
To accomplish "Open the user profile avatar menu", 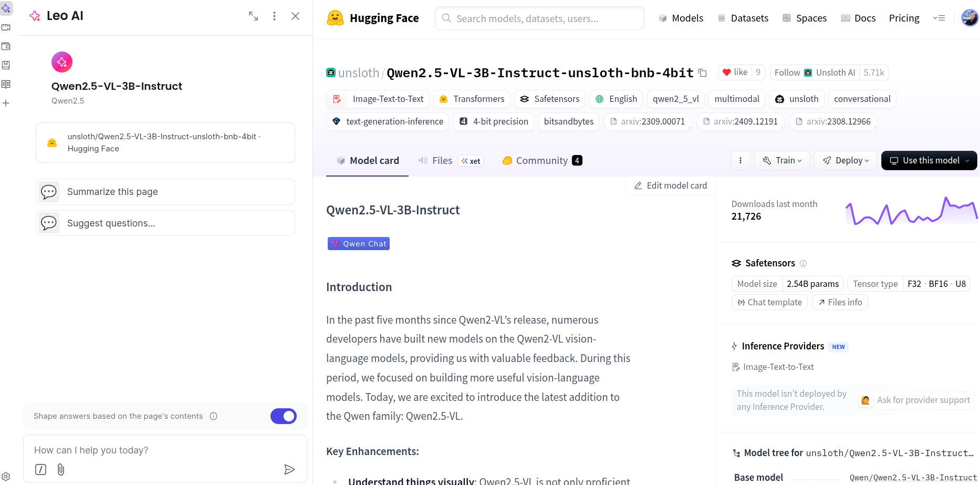I will (x=969, y=18).
